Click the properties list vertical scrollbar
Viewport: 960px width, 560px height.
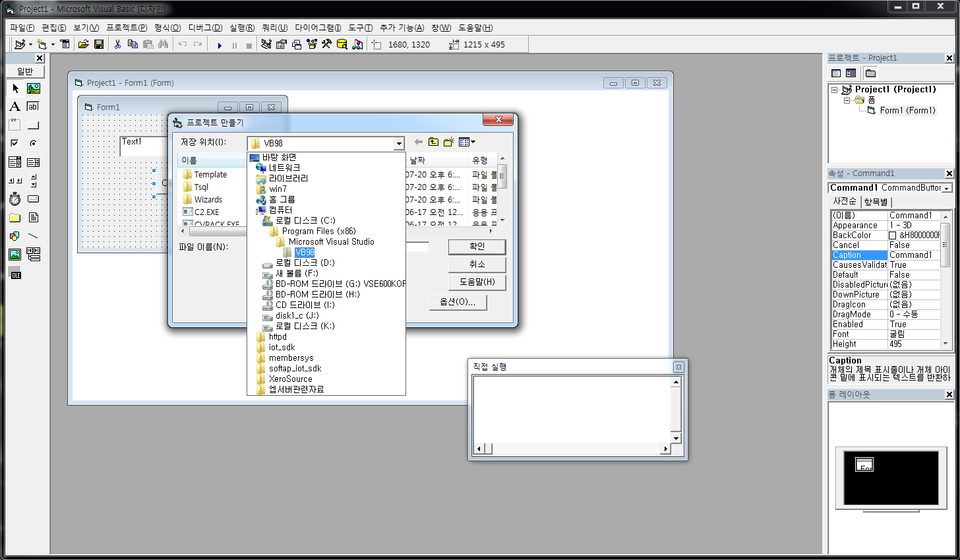[x=945, y=280]
